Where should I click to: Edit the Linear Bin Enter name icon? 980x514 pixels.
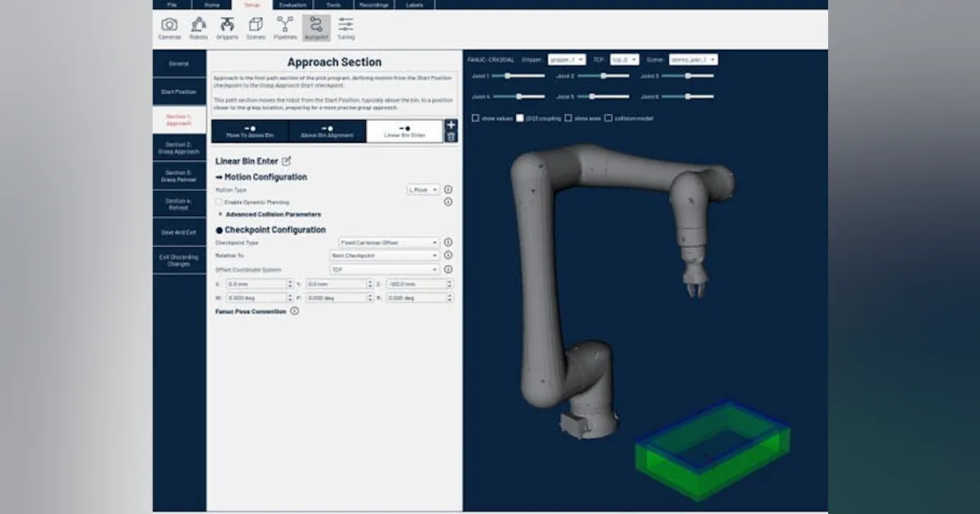[x=287, y=162]
